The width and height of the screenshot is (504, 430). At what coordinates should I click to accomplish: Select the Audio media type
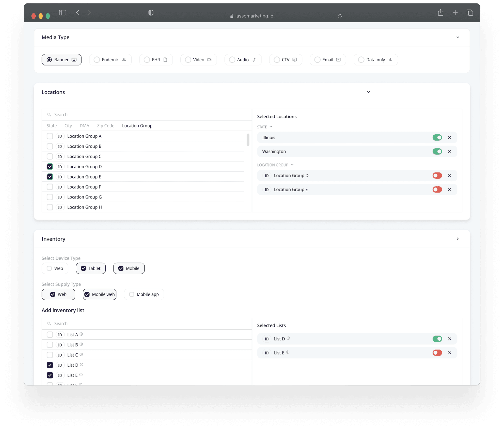point(243,60)
